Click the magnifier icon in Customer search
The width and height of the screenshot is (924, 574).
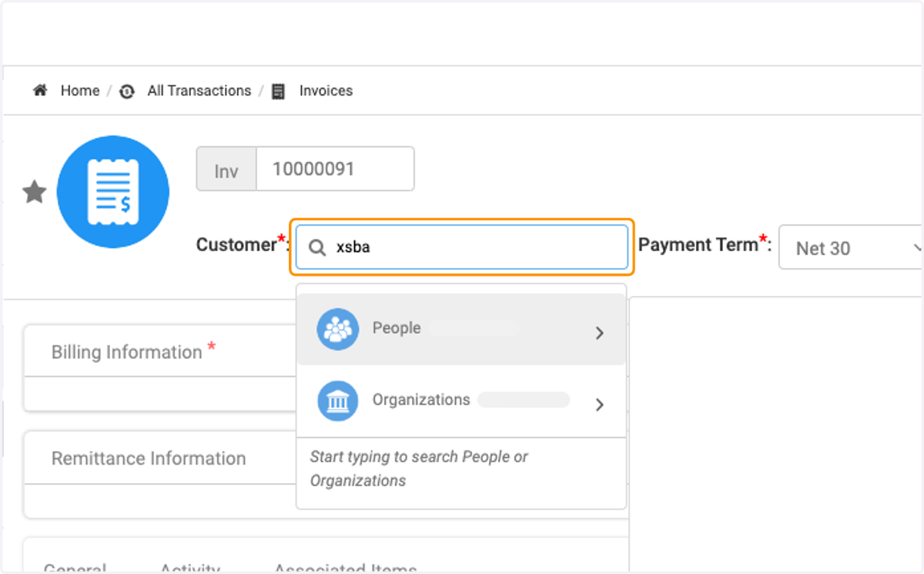point(317,247)
